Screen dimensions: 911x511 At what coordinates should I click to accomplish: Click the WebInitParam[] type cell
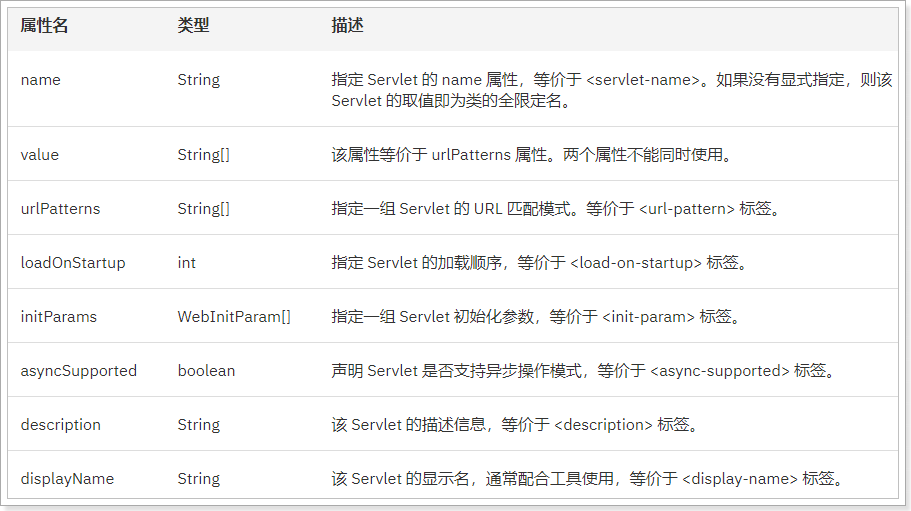pyautogui.click(x=234, y=316)
